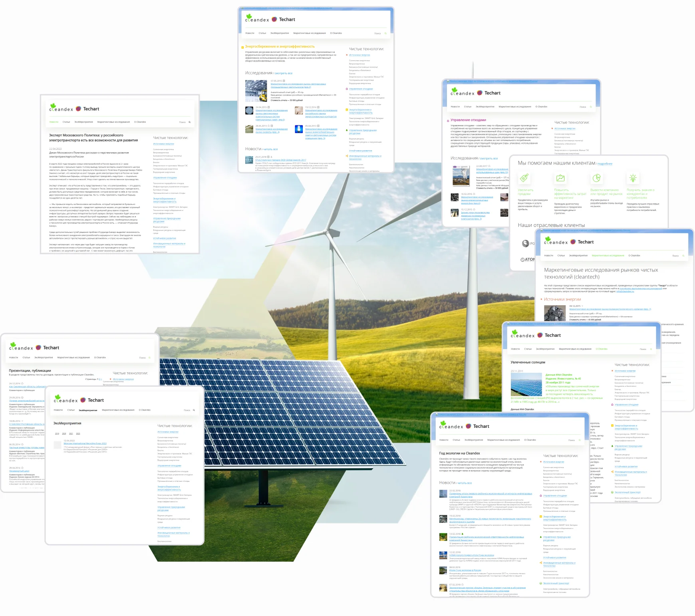Open the solar panels photo in "Увлеченные солнцем"

526,384
